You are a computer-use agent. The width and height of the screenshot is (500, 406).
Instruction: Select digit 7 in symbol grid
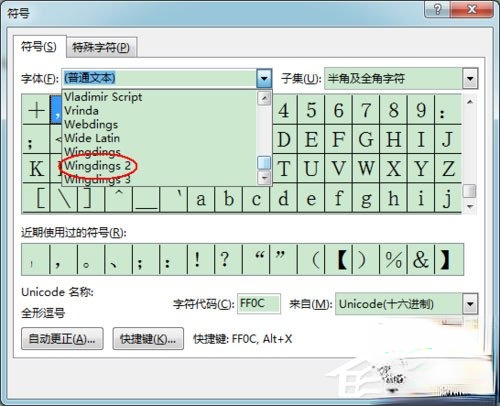(366, 110)
